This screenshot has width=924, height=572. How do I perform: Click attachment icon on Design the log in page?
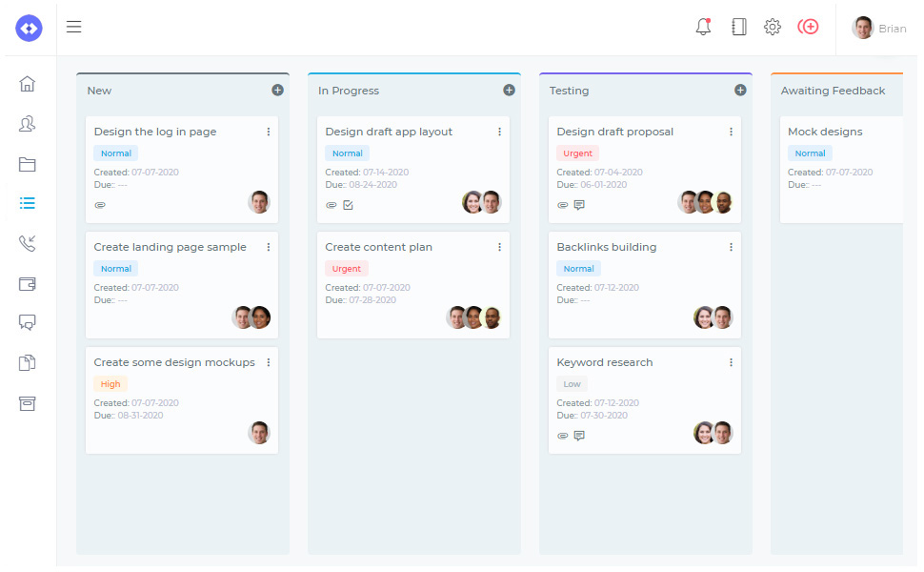point(100,205)
